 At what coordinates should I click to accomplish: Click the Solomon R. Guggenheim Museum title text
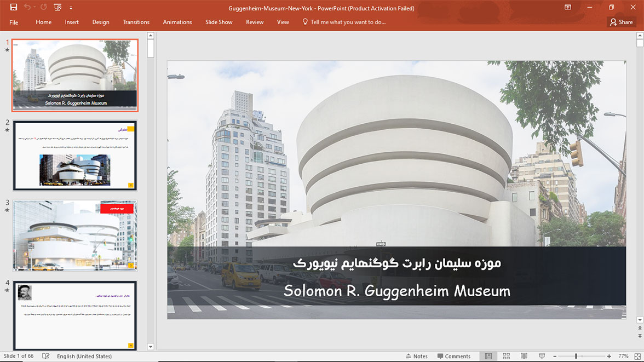pos(396,291)
